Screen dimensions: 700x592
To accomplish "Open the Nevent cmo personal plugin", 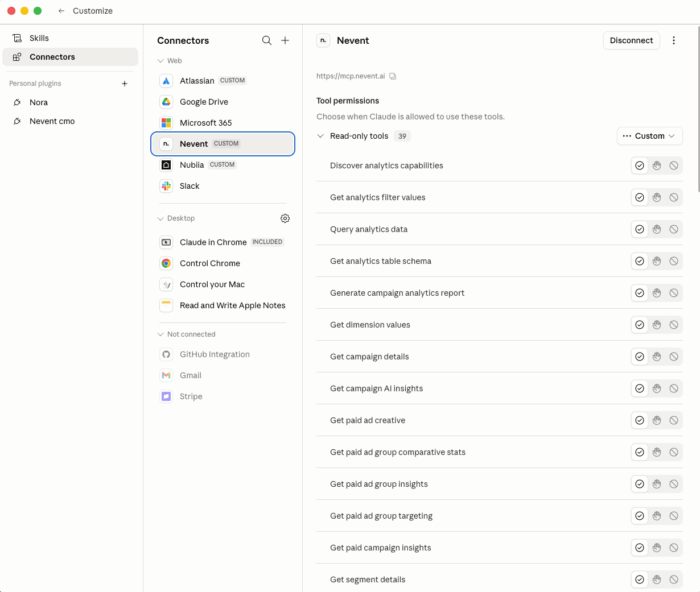I will pyautogui.click(x=71, y=121).
